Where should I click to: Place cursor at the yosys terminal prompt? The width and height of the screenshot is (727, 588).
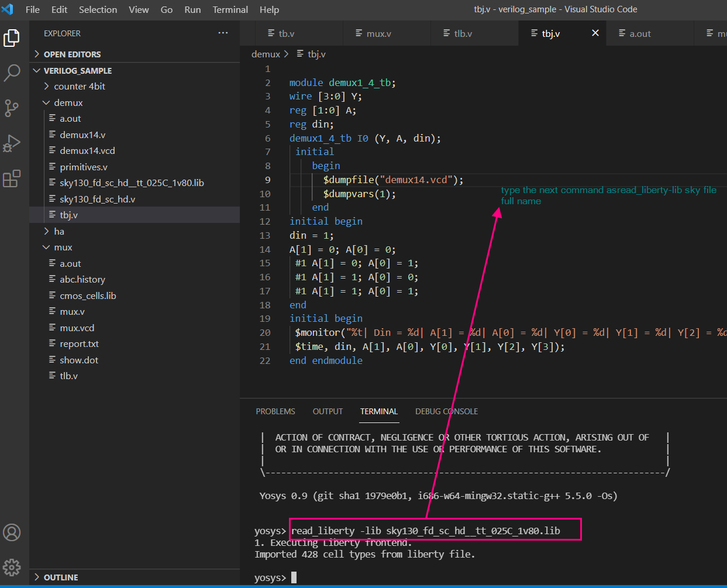(294, 577)
